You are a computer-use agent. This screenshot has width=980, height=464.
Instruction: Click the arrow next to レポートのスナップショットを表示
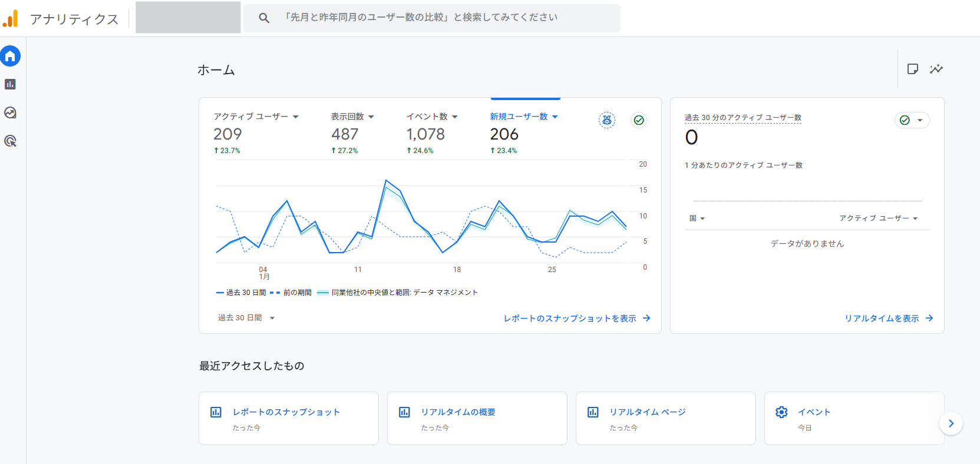click(x=646, y=318)
